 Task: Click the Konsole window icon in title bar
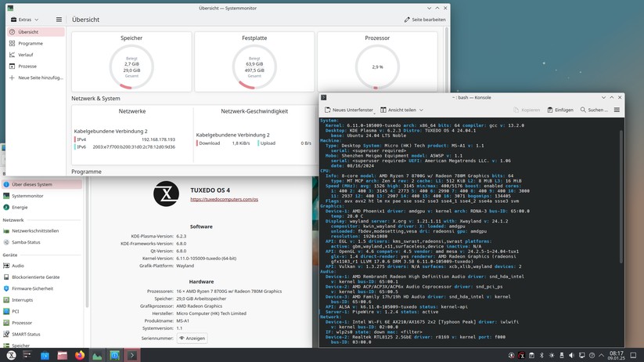coord(324,97)
